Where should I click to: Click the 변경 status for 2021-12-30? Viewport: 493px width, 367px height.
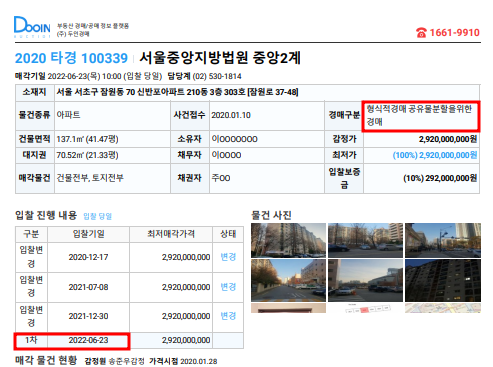point(228,316)
